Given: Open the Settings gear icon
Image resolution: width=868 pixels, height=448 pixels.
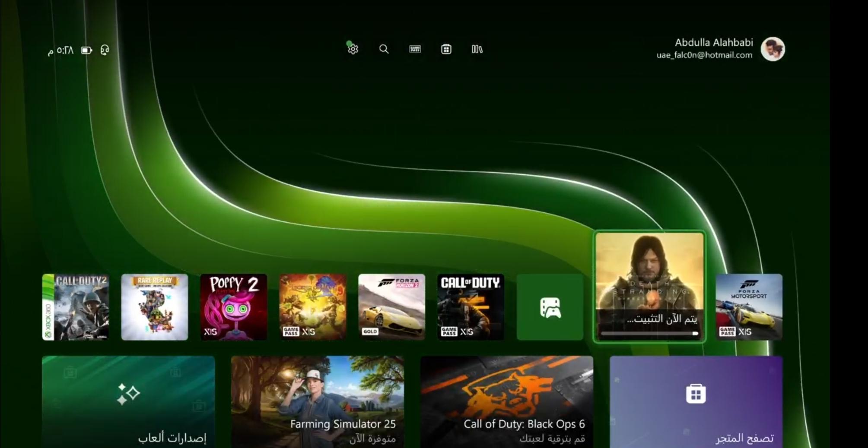Looking at the screenshot, I should pyautogui.click(x=353, y=49).
